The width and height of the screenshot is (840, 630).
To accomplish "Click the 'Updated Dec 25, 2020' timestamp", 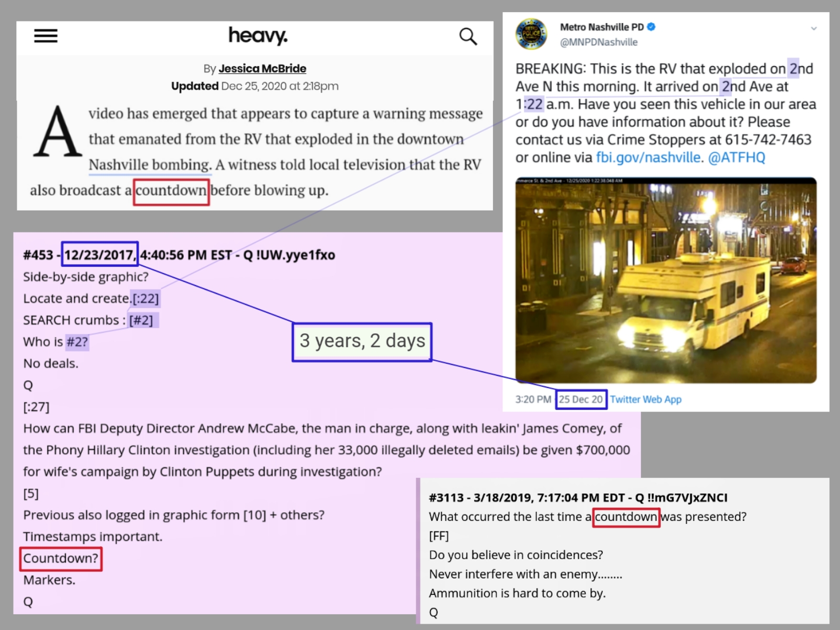I will click(x=255, y=86).
